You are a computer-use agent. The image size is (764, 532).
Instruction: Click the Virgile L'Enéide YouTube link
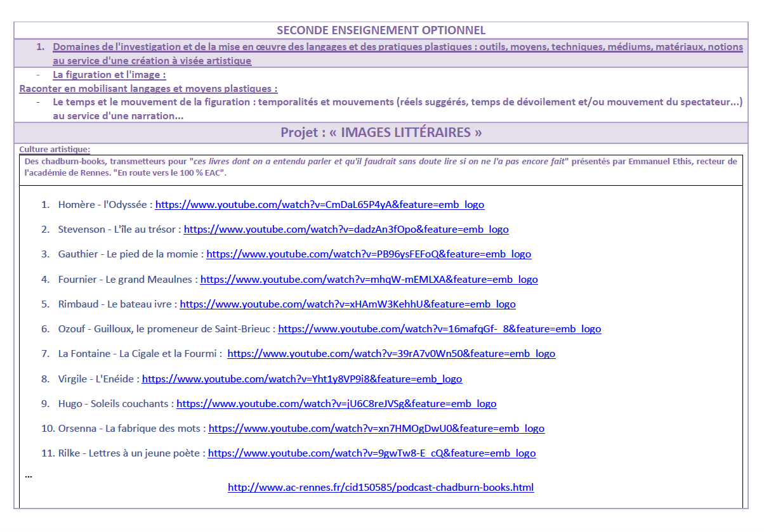click(301, 379)
